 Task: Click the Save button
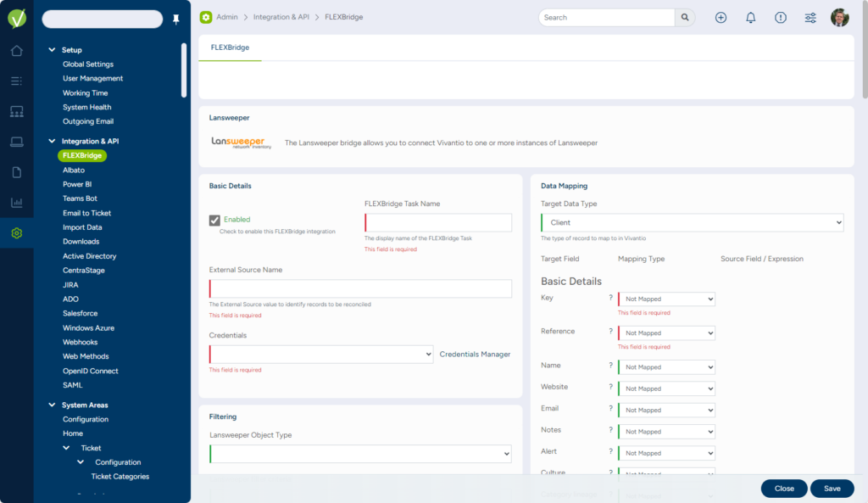832,489
